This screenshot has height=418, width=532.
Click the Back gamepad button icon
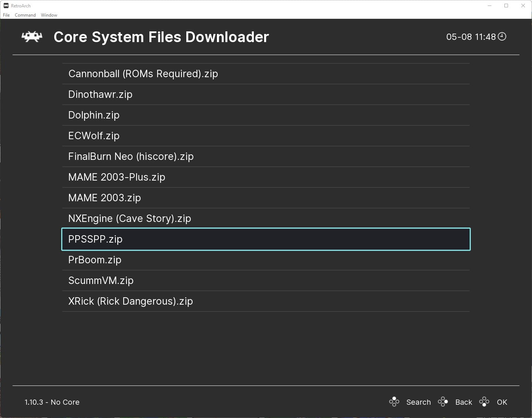pyautogui.click(x=443, y=402)
